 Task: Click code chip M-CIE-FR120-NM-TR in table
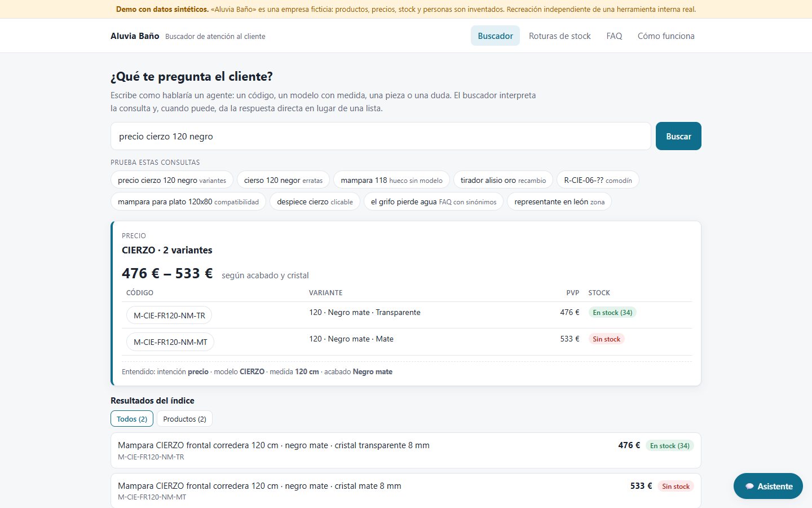pos(169,315)
